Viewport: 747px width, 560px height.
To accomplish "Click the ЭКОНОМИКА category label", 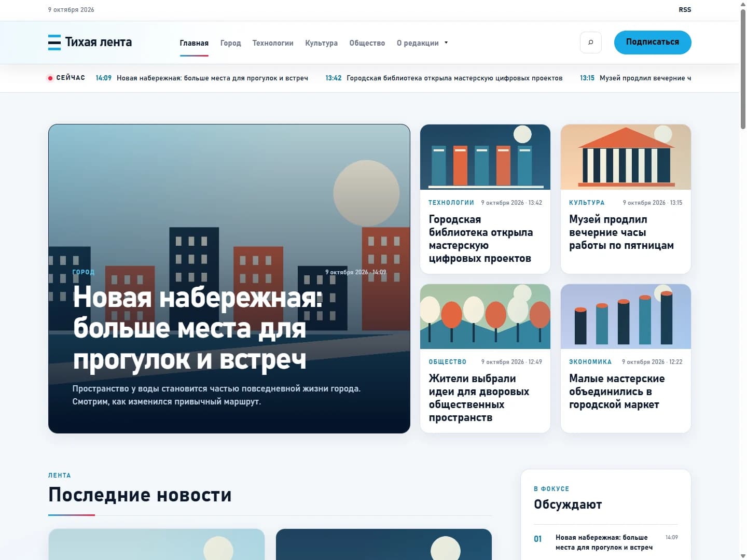I will [590, 362].
